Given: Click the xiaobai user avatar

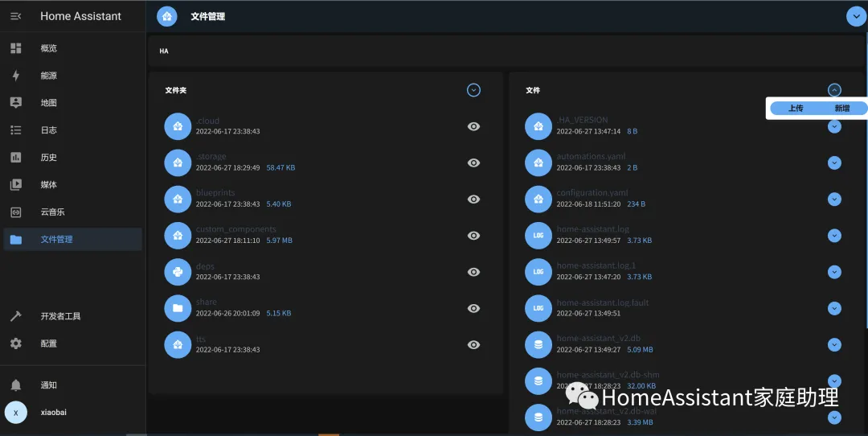Looking at the screenshot, I should coord(16,412).
